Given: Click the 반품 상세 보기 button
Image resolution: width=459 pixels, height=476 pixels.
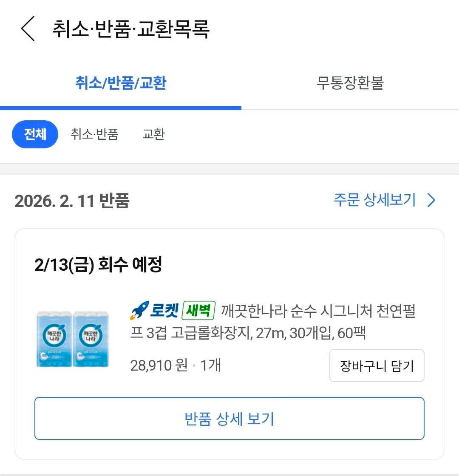Looking at the screenshot, I should pyautogui.click(x=229, y=419).
